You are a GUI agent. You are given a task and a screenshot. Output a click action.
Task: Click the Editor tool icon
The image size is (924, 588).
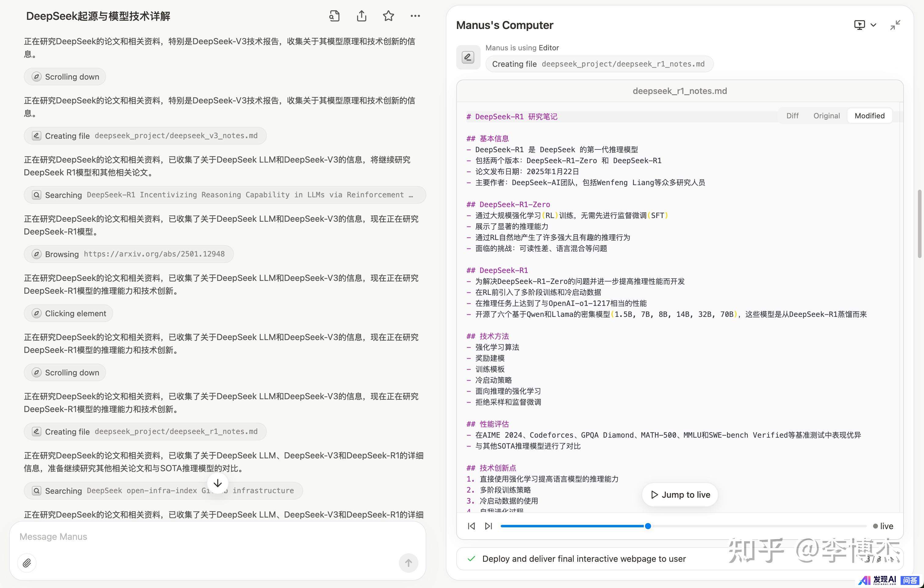468,58
